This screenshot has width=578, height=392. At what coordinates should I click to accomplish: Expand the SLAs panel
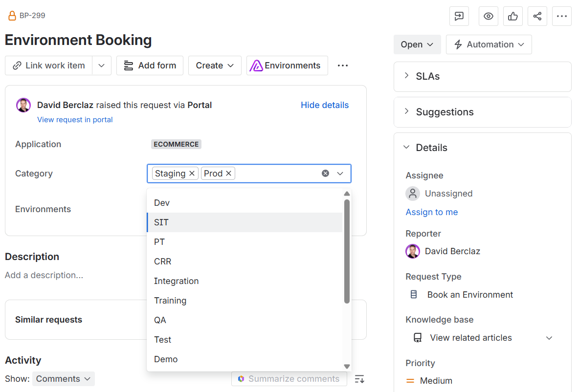tap(483, 76)
